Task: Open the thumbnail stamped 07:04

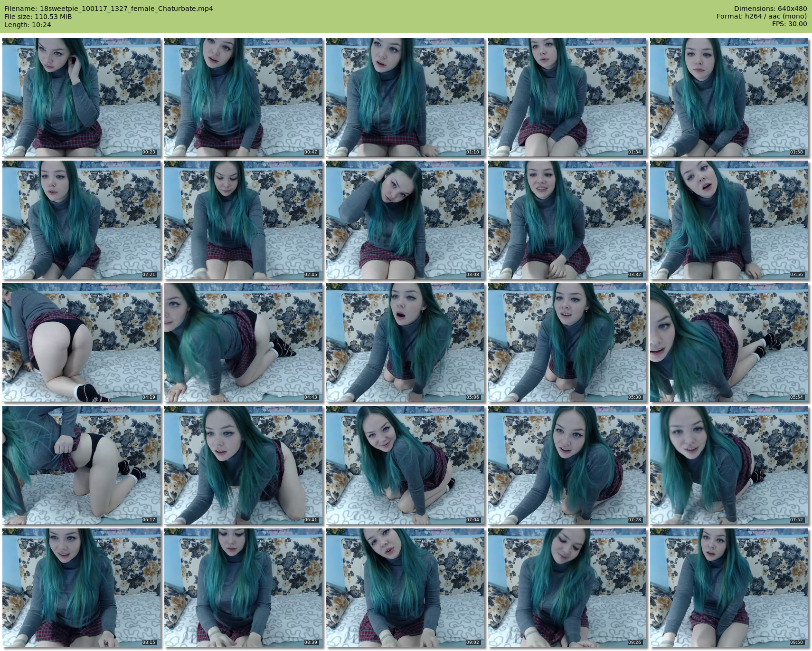Action: tap(406, 465)
